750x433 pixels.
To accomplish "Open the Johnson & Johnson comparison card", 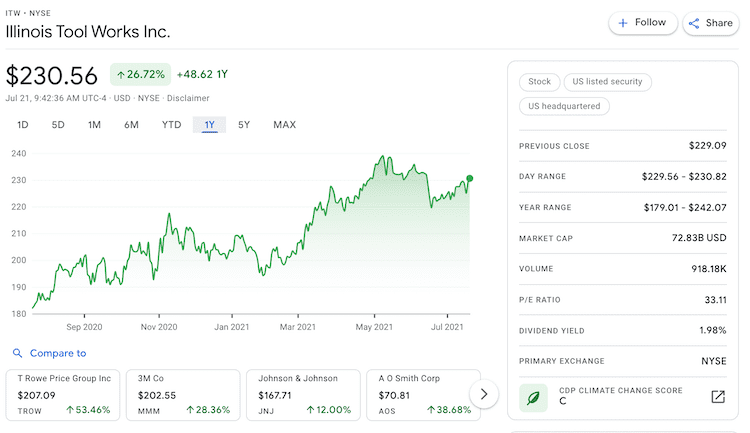I will click(303, 395).
